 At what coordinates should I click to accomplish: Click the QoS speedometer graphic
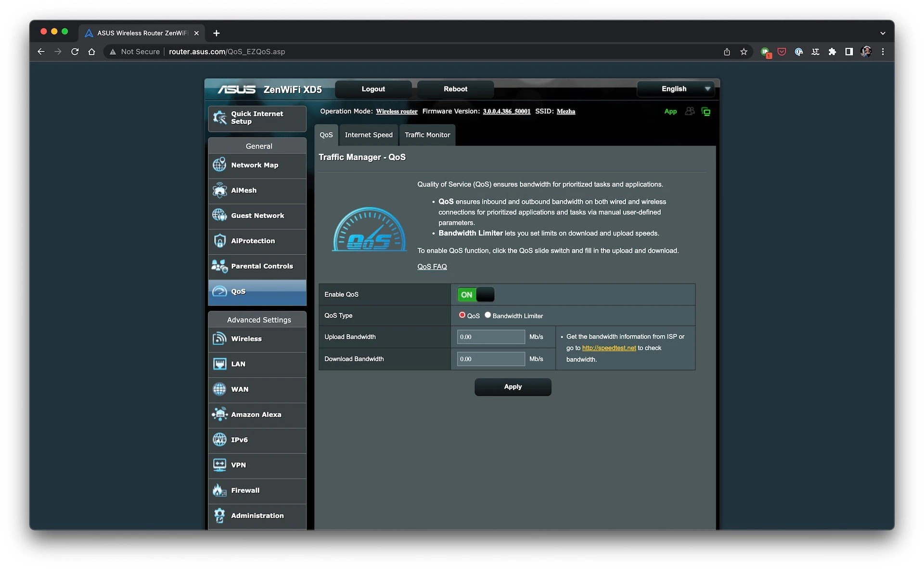[x=369, y=229]
